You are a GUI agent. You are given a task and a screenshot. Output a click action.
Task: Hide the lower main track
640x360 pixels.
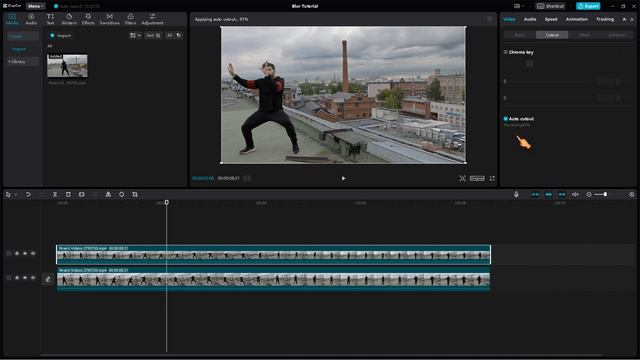pos(25,278)
